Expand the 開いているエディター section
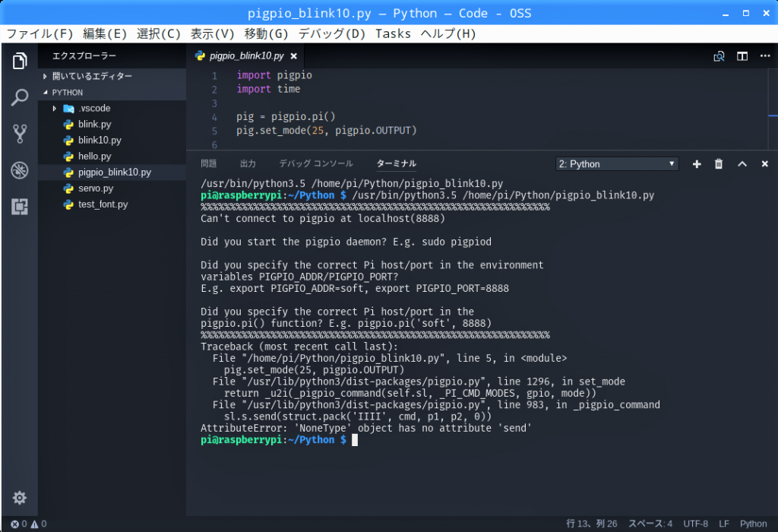Screen dimensions: 778x532 [x=112, y=76]
